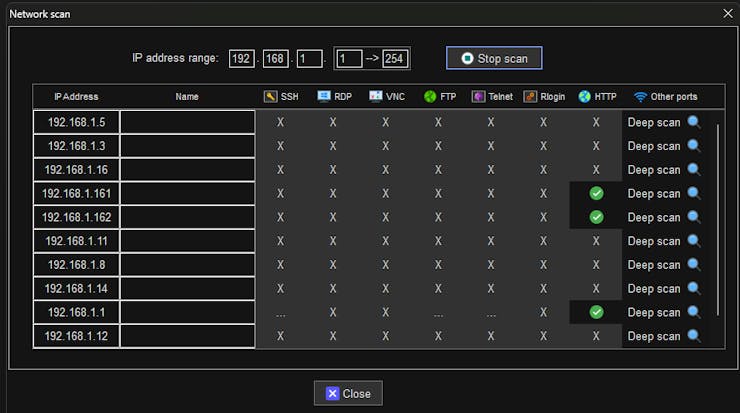
Task: Click FTP pending dots for 192.168.1.1
Action: (x=438, y=315)
